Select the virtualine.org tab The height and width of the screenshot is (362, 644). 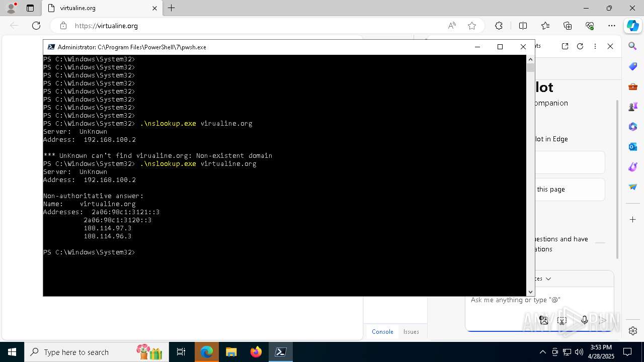click(x=102, y=8)
